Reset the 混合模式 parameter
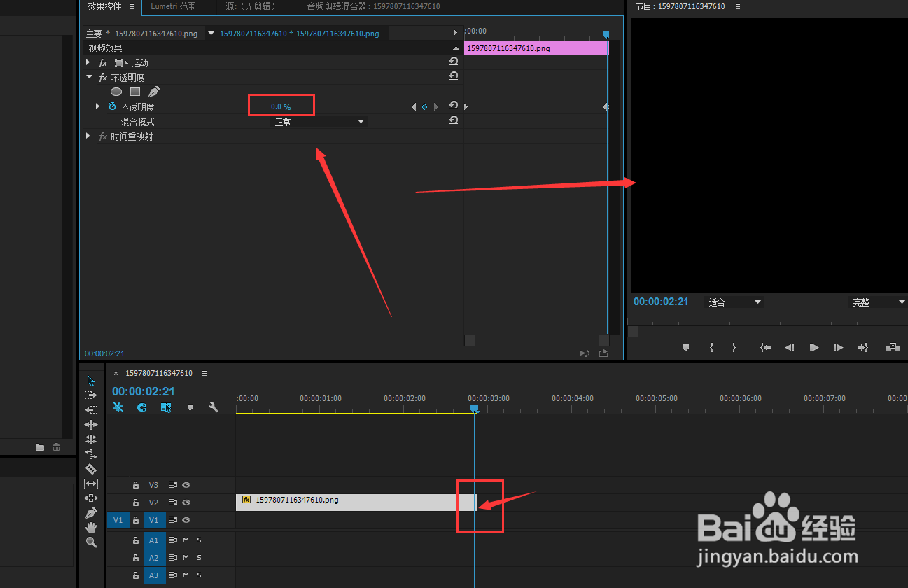This screenshot has height=588, width=908. (x=454, y=120)
